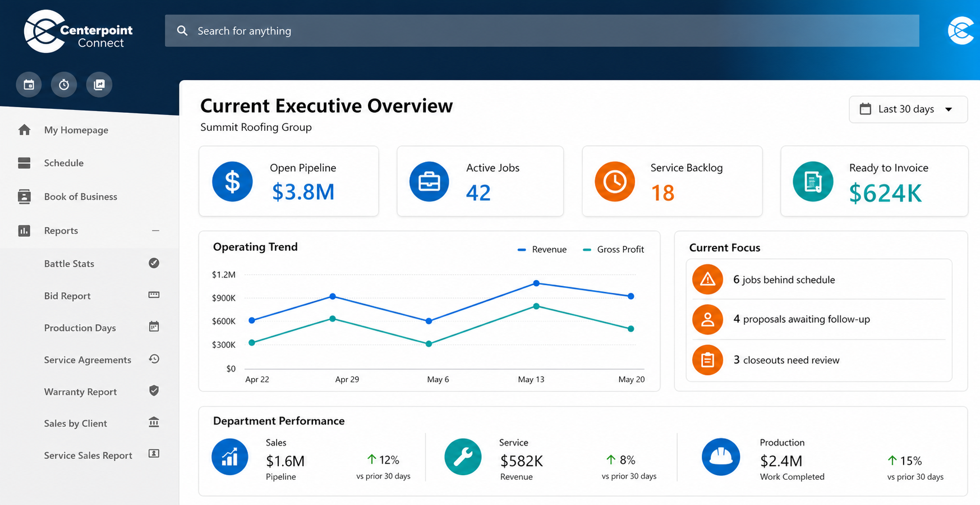Screen dimensions: 980x505
Task: Click in the Search for anything field
Action: [542, 31]
